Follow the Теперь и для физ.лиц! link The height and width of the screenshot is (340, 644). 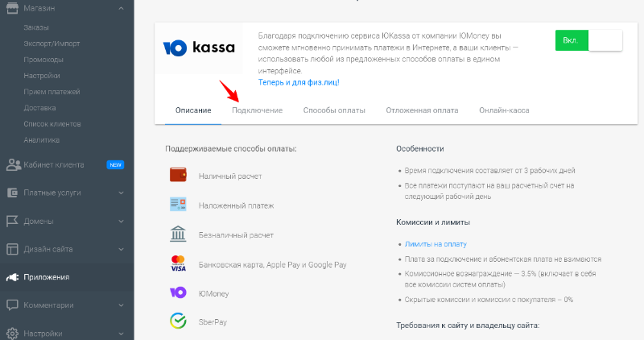click(x=299, y=82)
